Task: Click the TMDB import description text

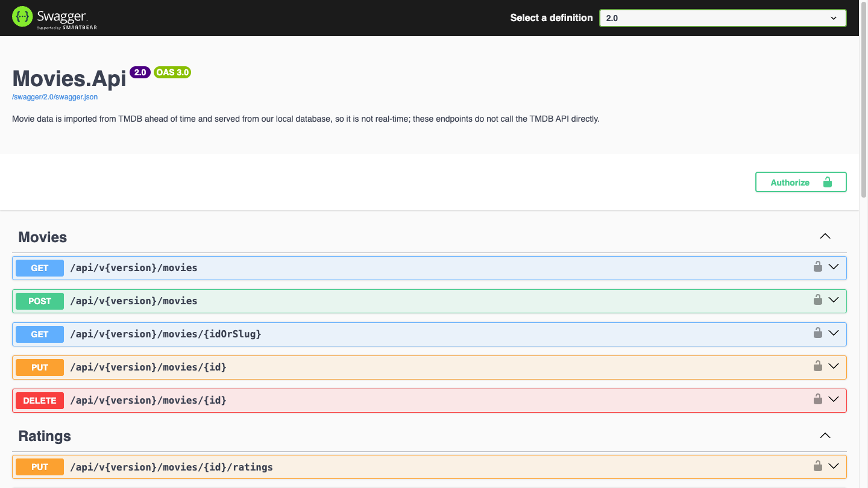Action: (x=306, y=119)
